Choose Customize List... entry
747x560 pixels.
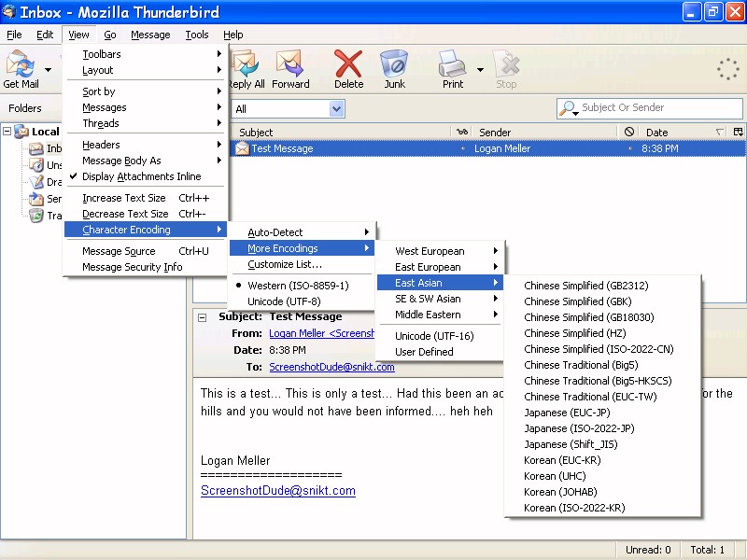click(x=302, y=264)
